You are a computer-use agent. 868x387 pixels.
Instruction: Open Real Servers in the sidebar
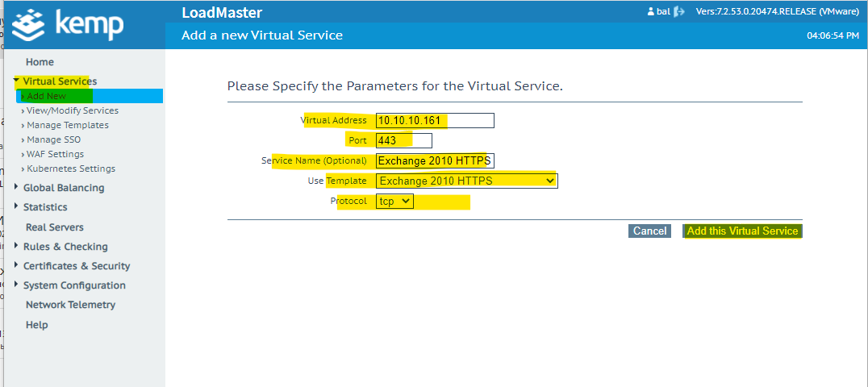pyautogui.click(x=54, y=227)
